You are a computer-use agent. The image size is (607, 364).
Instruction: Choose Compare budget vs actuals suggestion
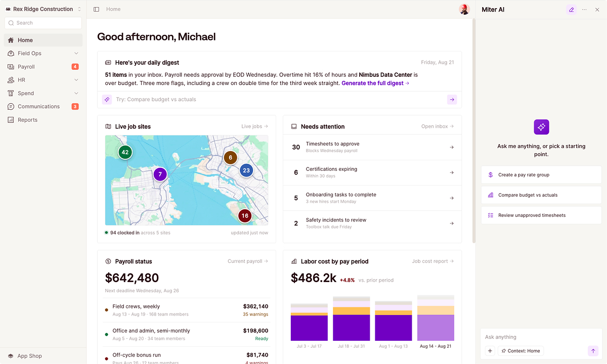click(x=541, y=195)
